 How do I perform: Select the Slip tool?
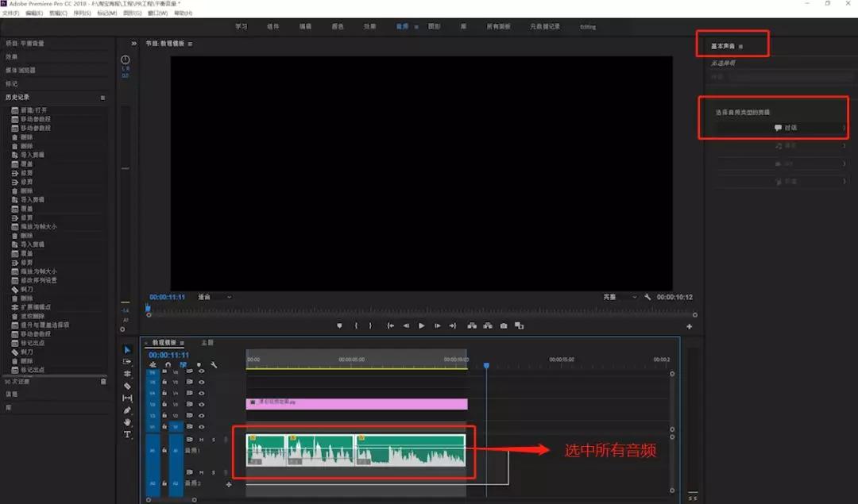[x=127, y=398]
